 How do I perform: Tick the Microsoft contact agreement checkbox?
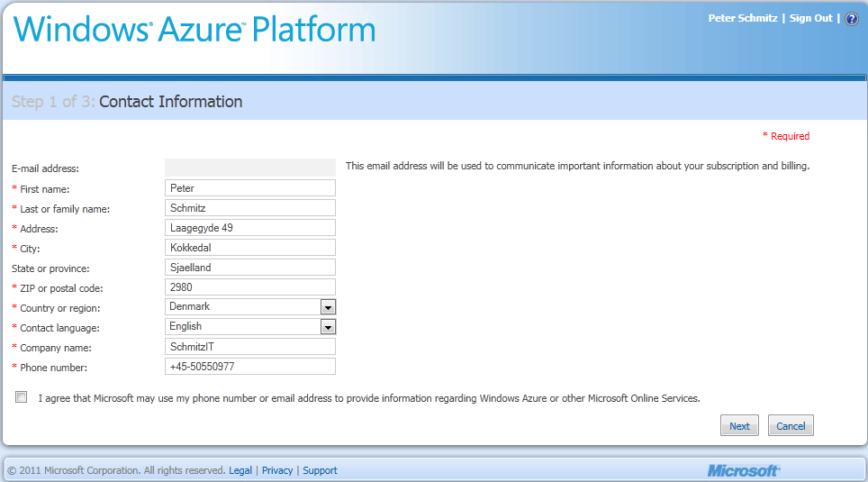(21, 396)
